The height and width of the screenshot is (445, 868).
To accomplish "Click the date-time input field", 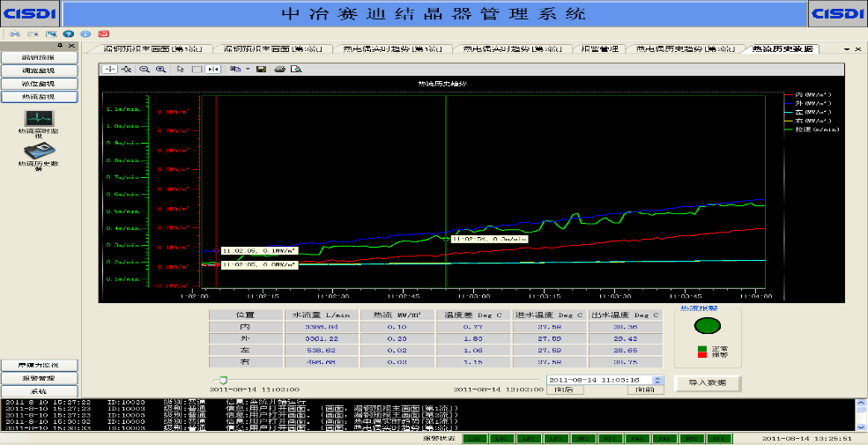I will tap(599, 381).
